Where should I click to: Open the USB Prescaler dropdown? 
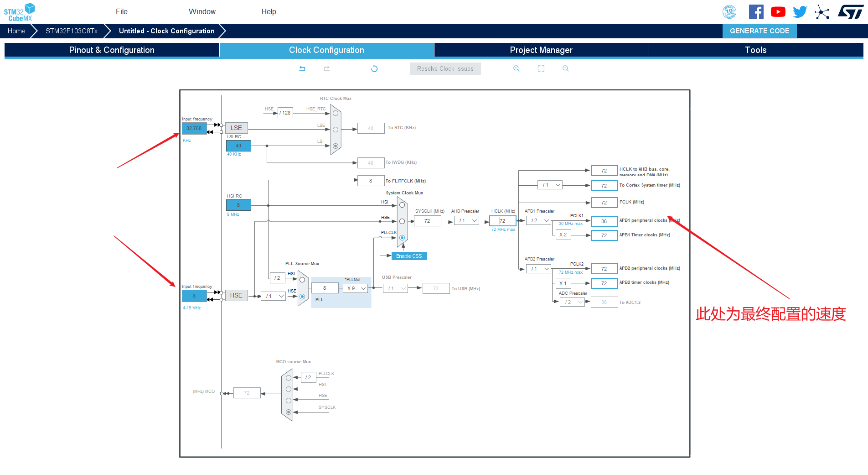[395, 288]
